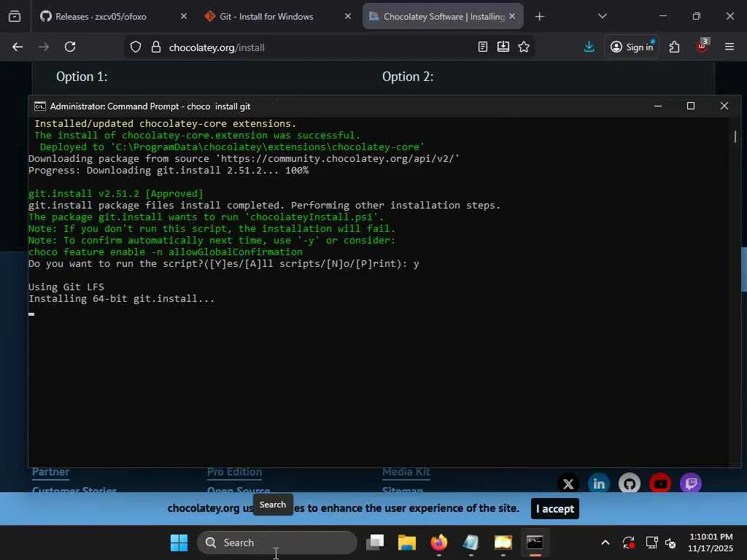Close the Releases zxcv05/ofoxo tab
Viewport: 747px width, 560px height.
[x=184, y=16]
